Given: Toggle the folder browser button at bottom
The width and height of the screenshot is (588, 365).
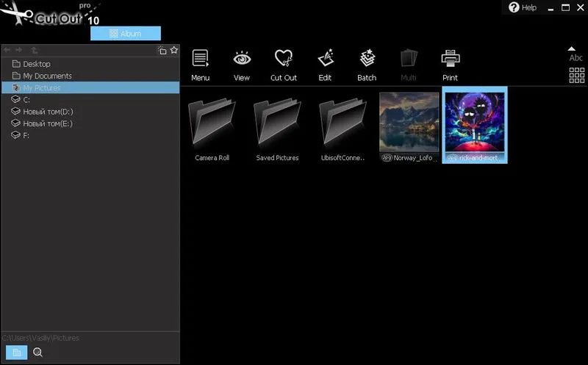Looking at the screenshot, I should pyautogui.click(x=16, y=353).
